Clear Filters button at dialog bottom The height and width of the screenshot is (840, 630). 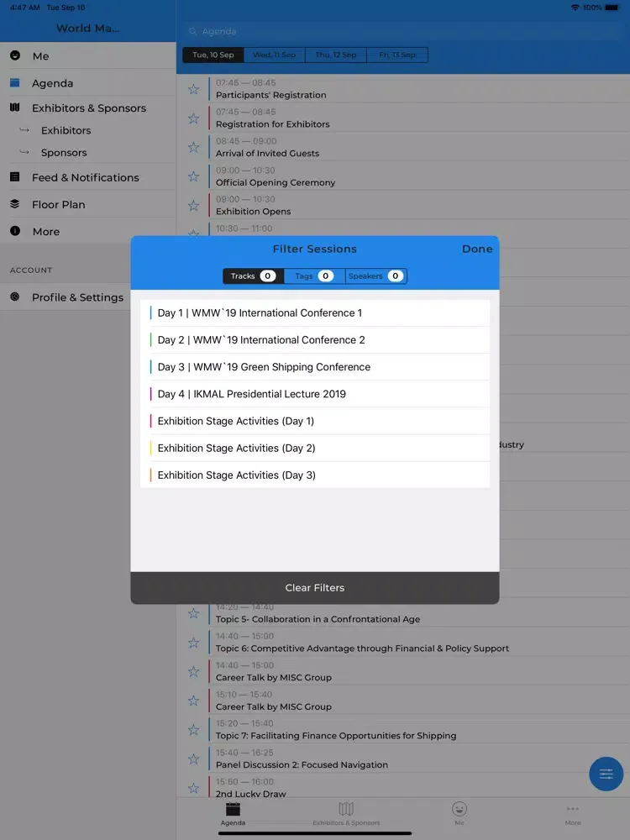click(315, 588)
